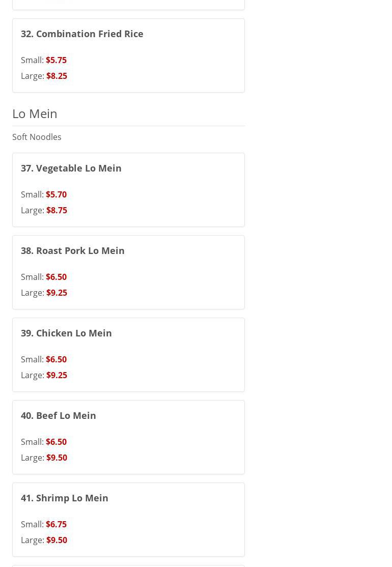Select small Combination Fried Rice at $5.75
This screenshot has height=567, width=392.
[56, 60]
